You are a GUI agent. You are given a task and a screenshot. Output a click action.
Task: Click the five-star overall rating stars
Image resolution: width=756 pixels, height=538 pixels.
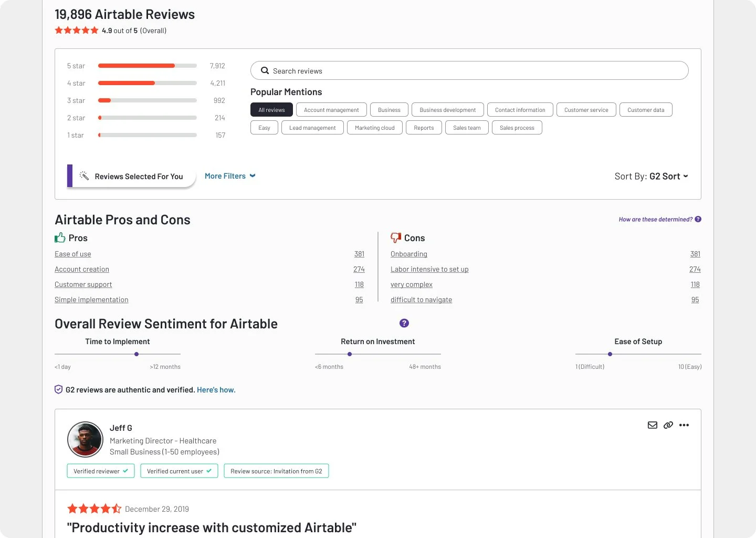click(x=77, y=30)
